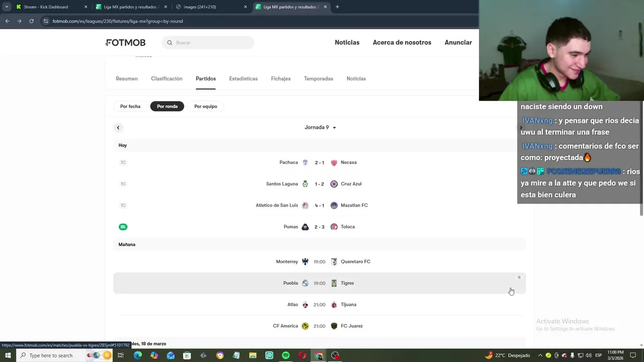The height and width of the screenshot is (362, 644).
Task: Click the CF America team crest
Action: click(x=305, y=326)
